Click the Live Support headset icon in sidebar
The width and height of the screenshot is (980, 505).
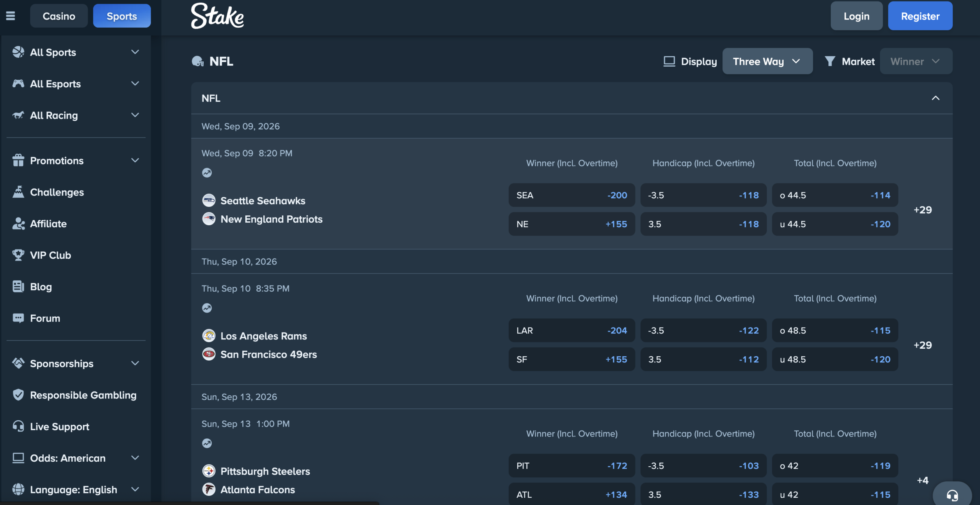tap(18, 426)
